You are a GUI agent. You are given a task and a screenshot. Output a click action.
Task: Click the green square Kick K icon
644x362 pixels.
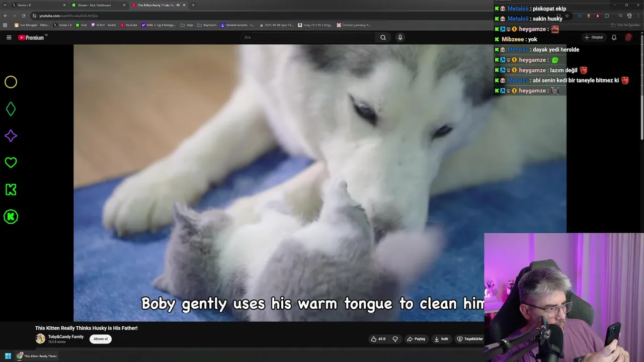[11, 190]
